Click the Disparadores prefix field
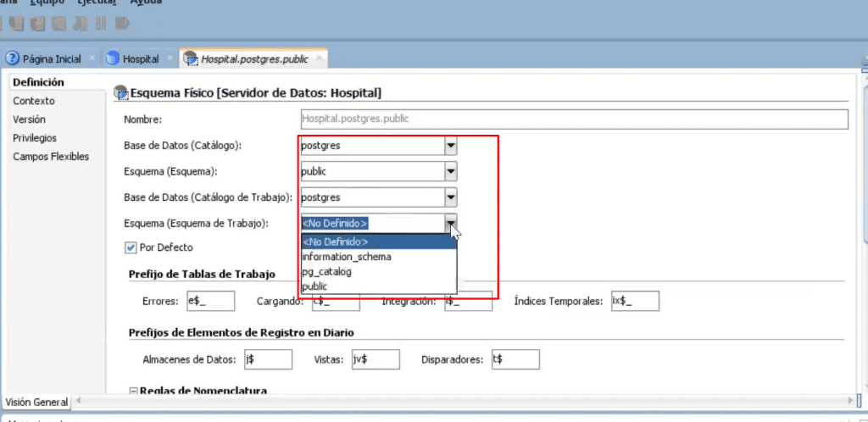 click(515, 359)
